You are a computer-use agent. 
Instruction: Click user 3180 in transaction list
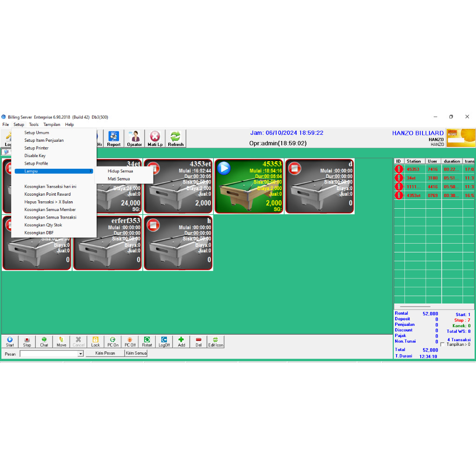click(x=433, y=178)
